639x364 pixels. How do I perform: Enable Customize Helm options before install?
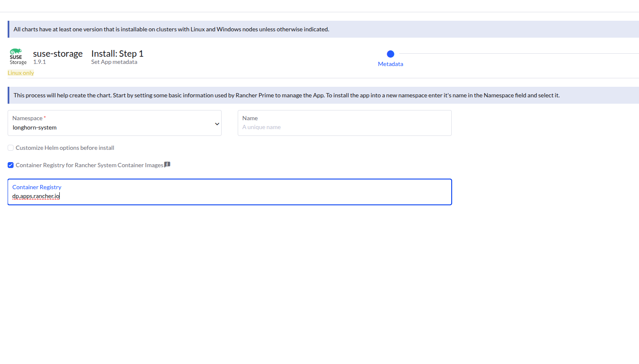(x=11, y=148)
